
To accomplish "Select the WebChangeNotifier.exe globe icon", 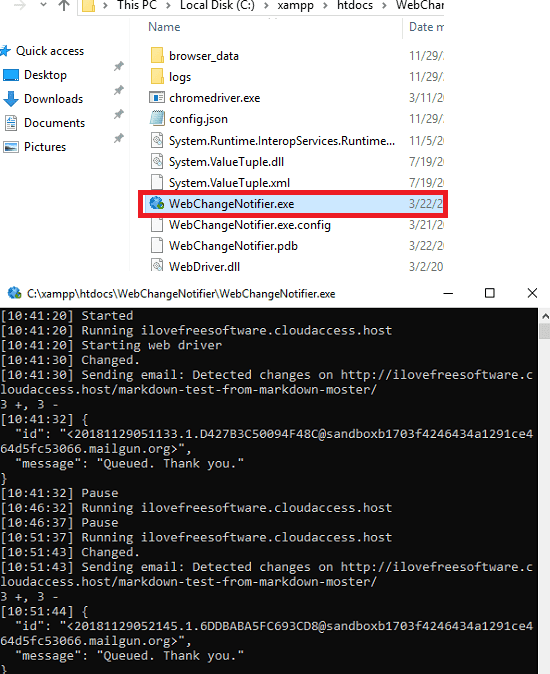I will pyautogui.click(x=157, y=203).
